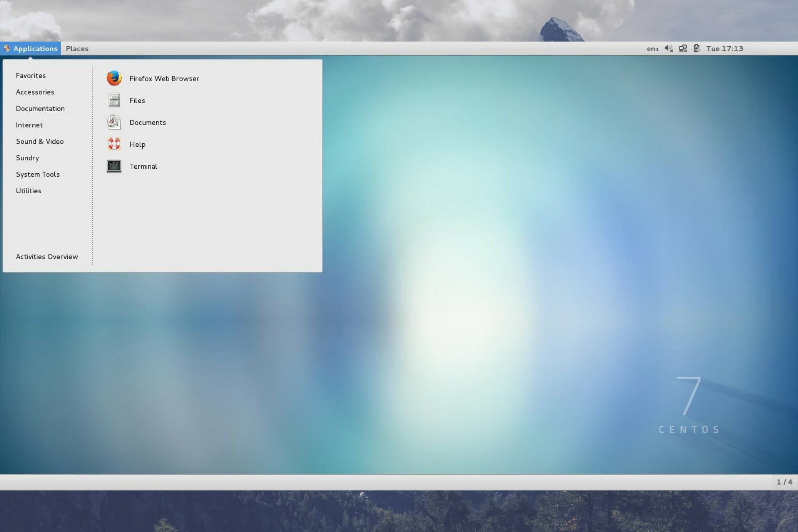798x532 pixels.
Task: Open the Utilities category
Action: [29, 191]
